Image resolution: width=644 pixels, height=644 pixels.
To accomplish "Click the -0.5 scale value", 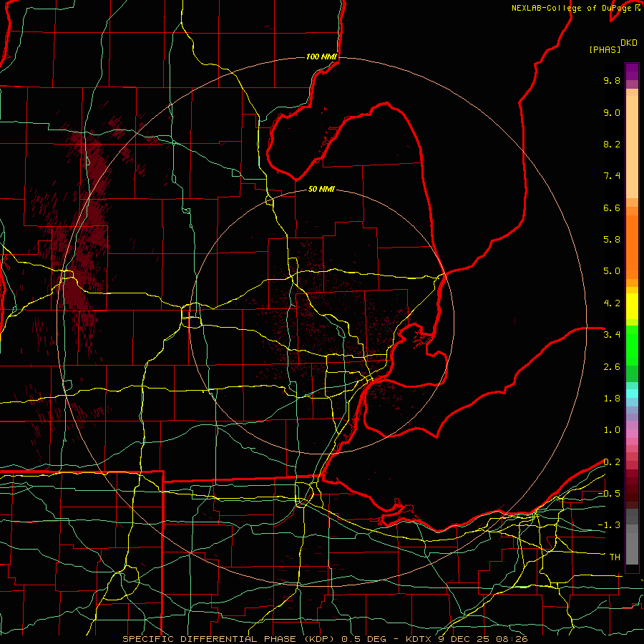I will [609, 494].
